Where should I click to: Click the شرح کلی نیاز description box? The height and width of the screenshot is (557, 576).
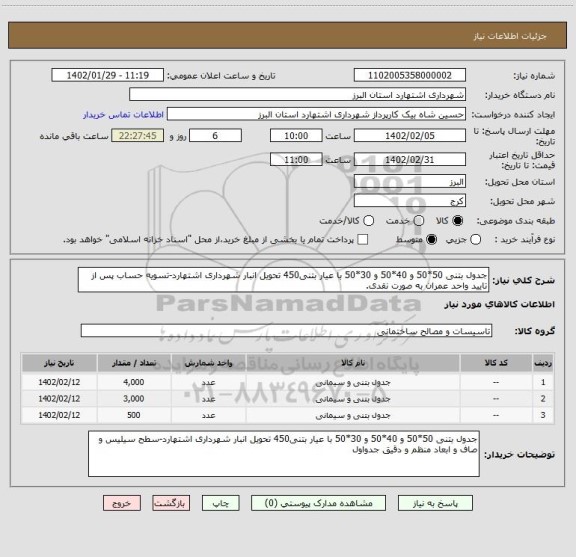pos(284,280)
